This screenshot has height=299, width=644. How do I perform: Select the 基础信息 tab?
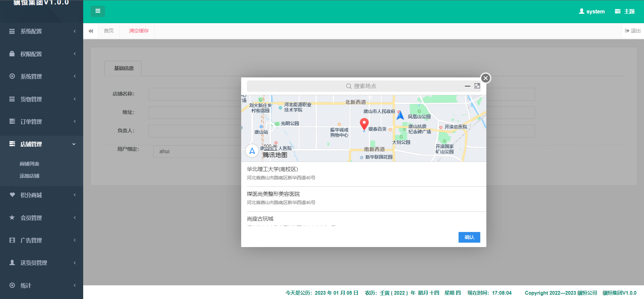pos(123,68)
